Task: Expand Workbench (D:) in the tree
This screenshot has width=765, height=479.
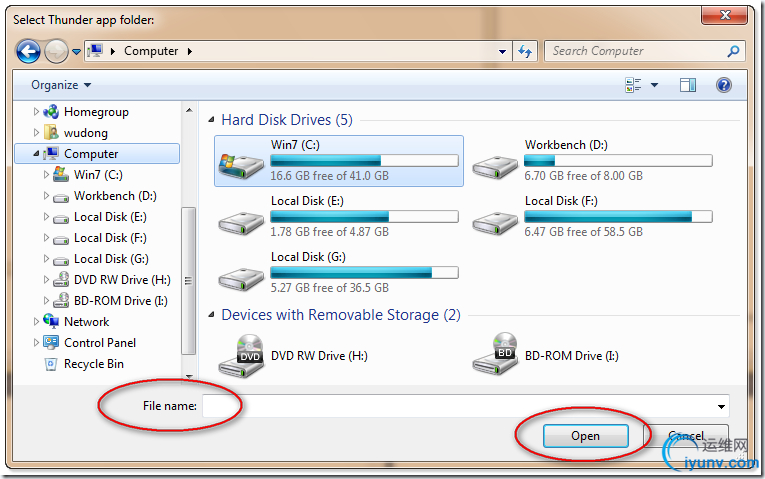Action: (46, 196)
